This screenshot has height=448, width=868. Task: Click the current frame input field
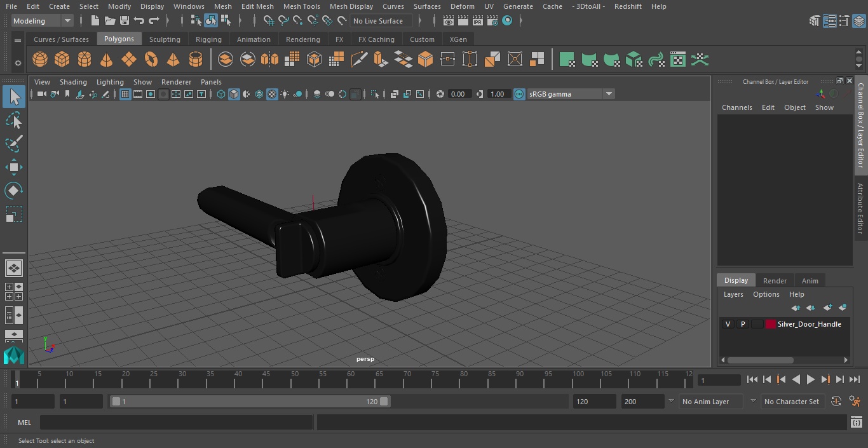click(x=719, y=380)
